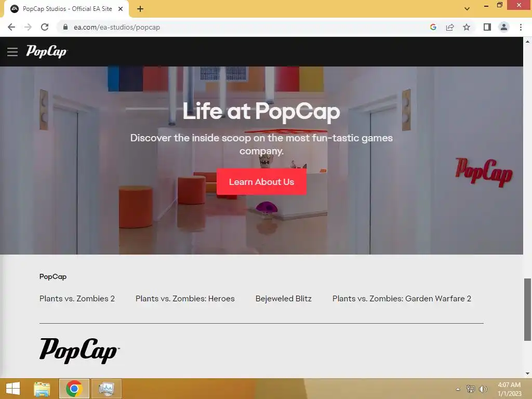Image resolution: width=532 pixels, height=399 pixels.
Task: Open the Plants vs. Zombies 2 link
Action: coord(77,299)
